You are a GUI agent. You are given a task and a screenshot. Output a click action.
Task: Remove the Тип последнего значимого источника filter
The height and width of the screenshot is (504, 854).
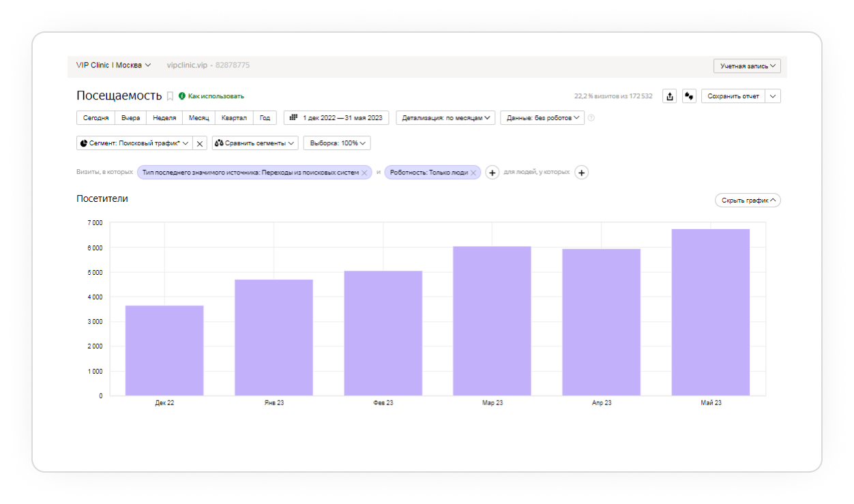tap(364, 173)
